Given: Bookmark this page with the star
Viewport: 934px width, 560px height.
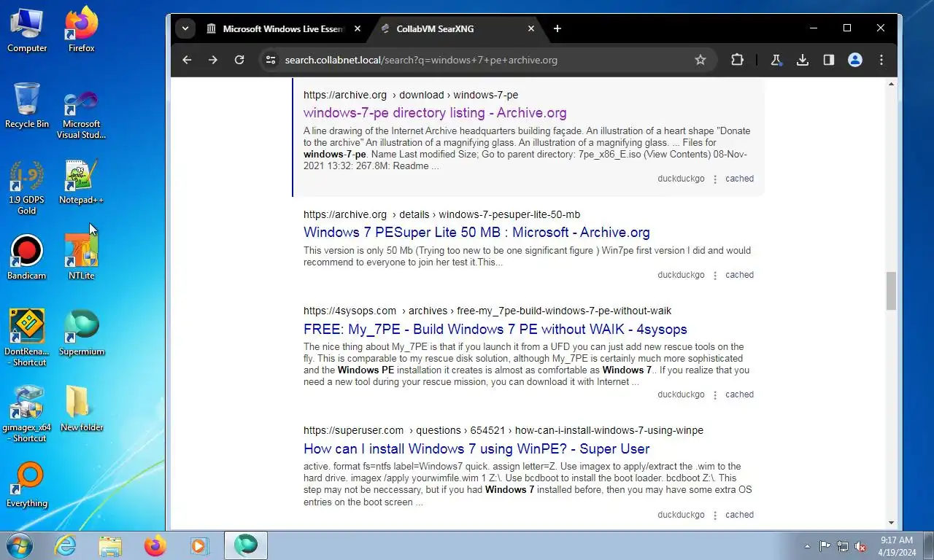Looking at the screenshot, I should point(700,60).
